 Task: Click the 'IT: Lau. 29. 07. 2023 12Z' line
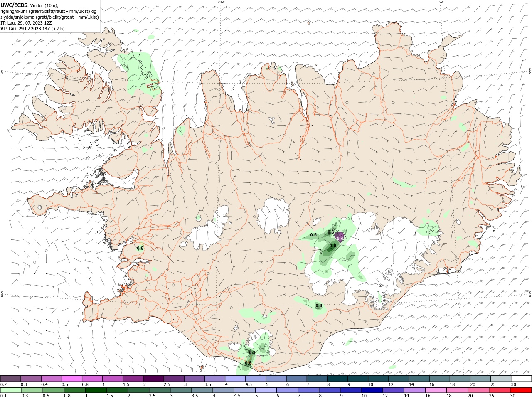[26, 23]
